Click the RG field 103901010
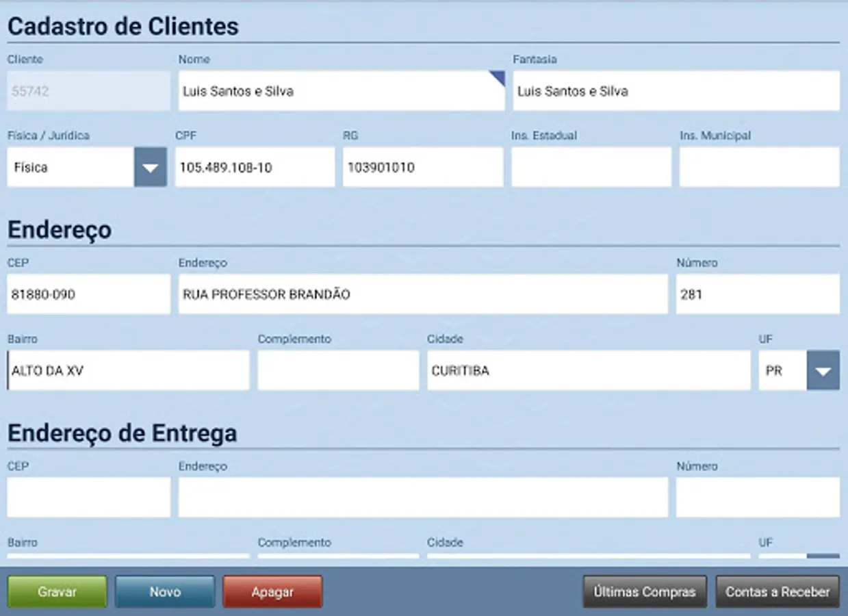 click(x=423, y=168)
